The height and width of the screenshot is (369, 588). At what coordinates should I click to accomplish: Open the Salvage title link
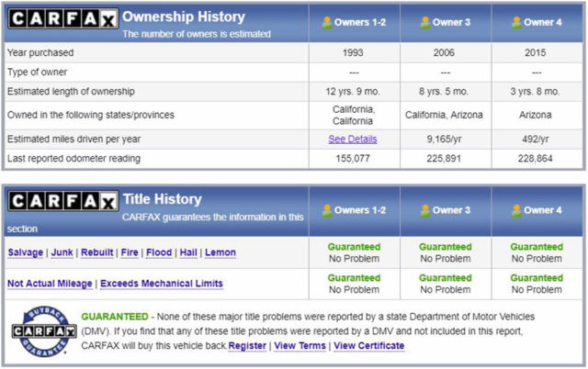(26, 252)
